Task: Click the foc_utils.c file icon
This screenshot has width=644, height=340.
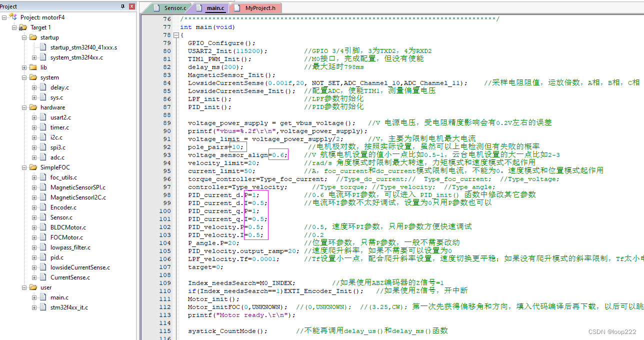Action: pos(43,177)
